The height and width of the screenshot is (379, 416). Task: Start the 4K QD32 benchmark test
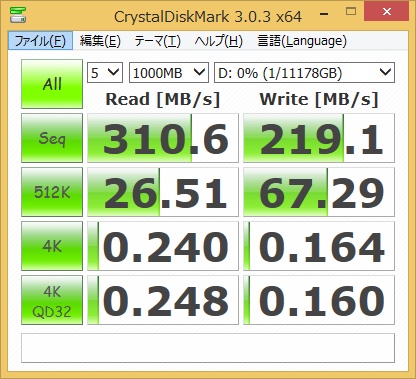click(x=52, y=300)
